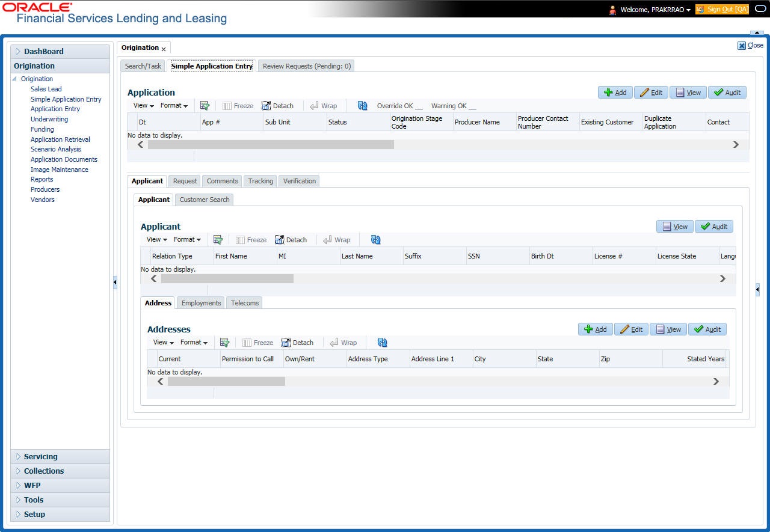Click Freeze in the Addresses toolbar

pyautogui.click(x=257, y=343)
